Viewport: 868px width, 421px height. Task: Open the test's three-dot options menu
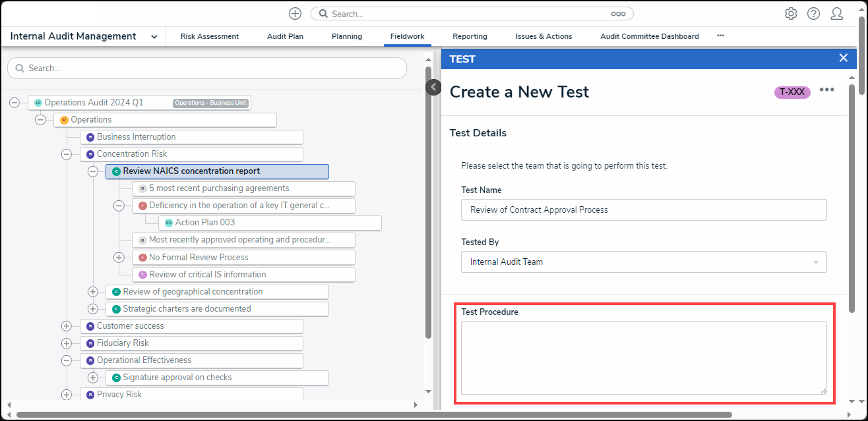click(x=826, y=90)
